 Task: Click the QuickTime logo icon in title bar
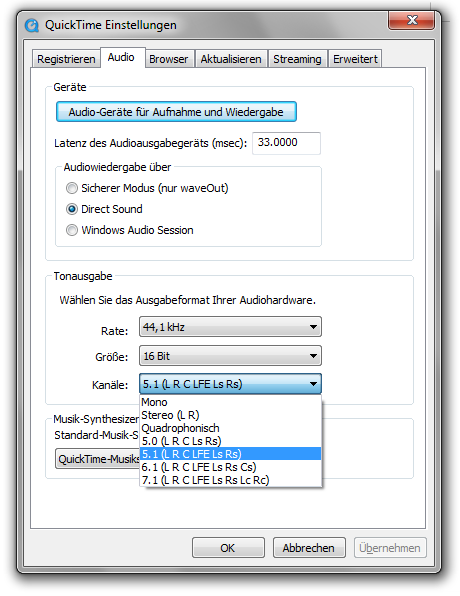(32, 25)
